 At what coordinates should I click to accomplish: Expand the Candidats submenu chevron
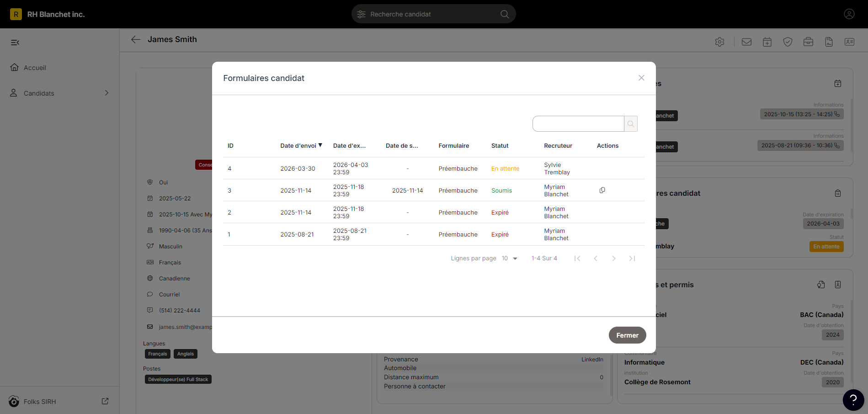[107, 93]
